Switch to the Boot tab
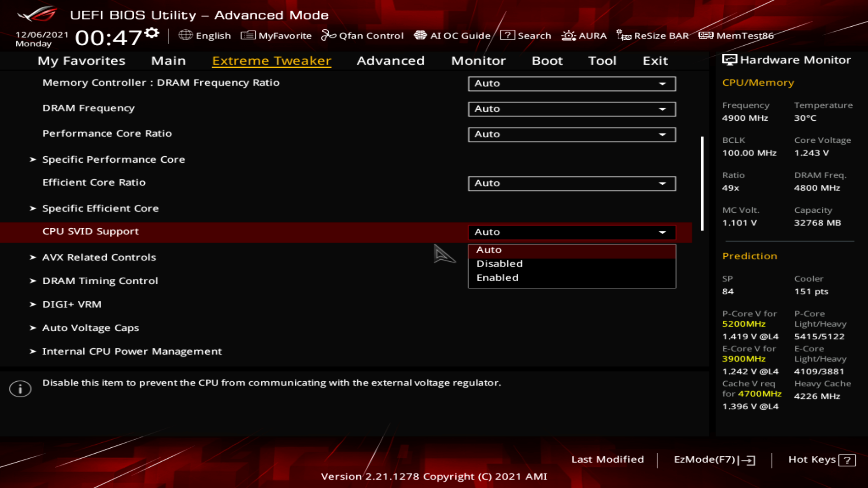Image resolution: width=868 pixels, height=488 pixels. 547,61
